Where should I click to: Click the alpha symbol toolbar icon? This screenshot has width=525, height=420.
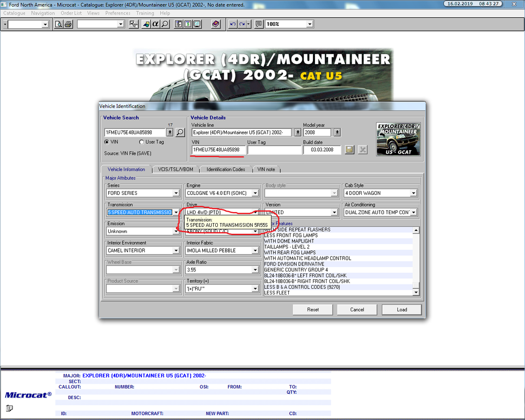(x=155, y=24)
